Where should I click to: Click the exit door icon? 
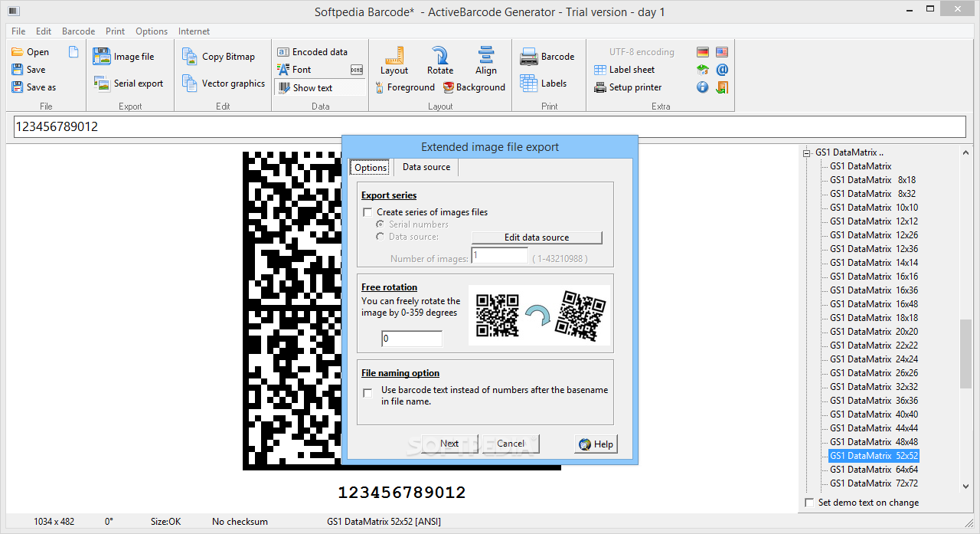click(x=722, y=87)
